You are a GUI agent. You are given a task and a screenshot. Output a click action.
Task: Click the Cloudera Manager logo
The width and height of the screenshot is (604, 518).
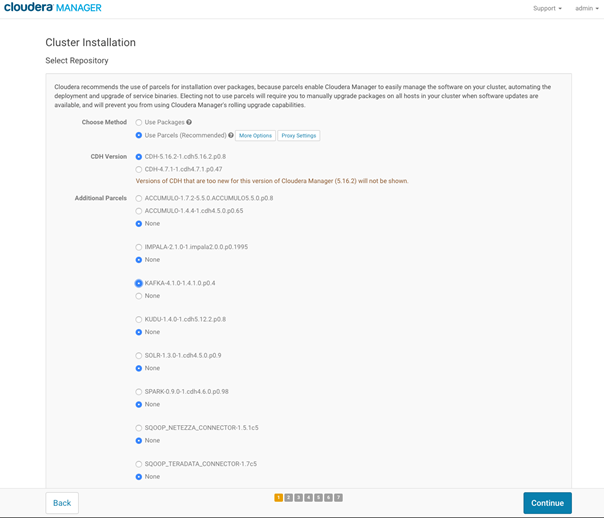[53, 7]
